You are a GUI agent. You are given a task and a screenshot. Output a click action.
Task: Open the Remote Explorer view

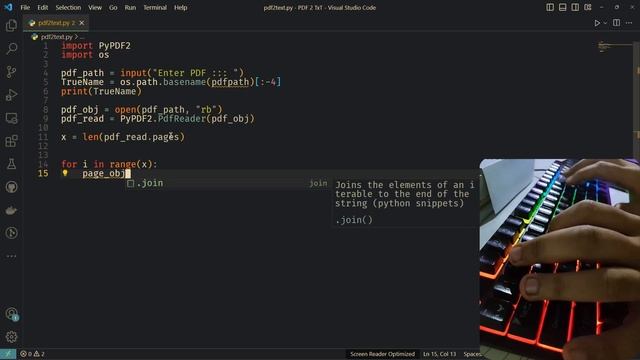pos(11,118)
